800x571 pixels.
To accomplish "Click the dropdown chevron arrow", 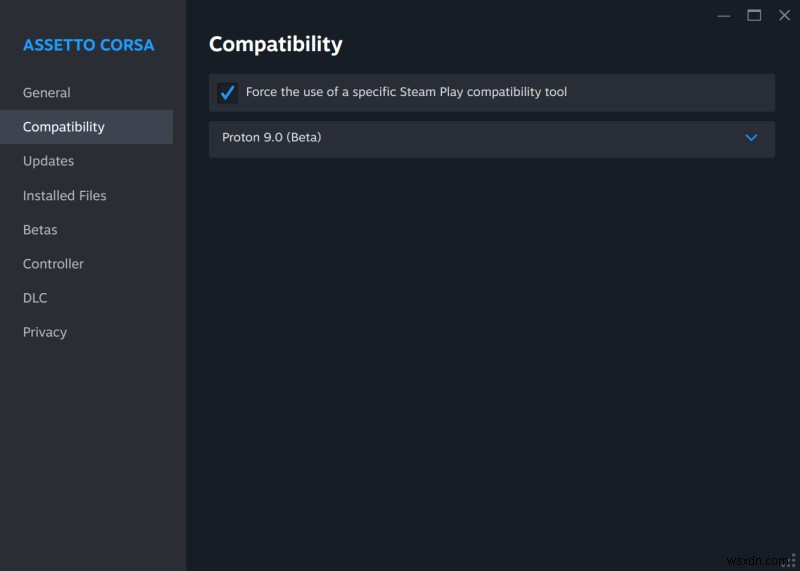I will (x=751, y=138).
